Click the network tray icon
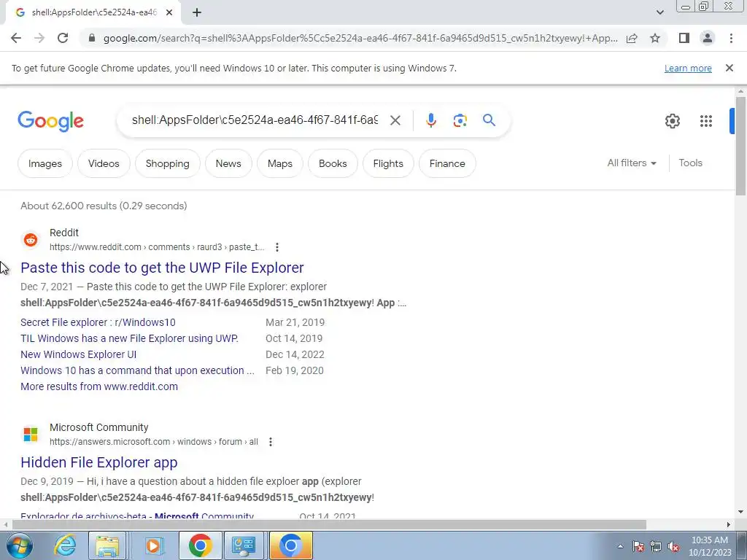The width and height of the screenshot is (747, 560). click(656, 546)
